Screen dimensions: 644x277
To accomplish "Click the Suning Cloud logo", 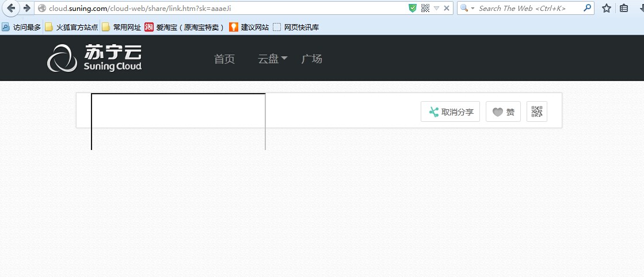I will (x=94, y=58).
